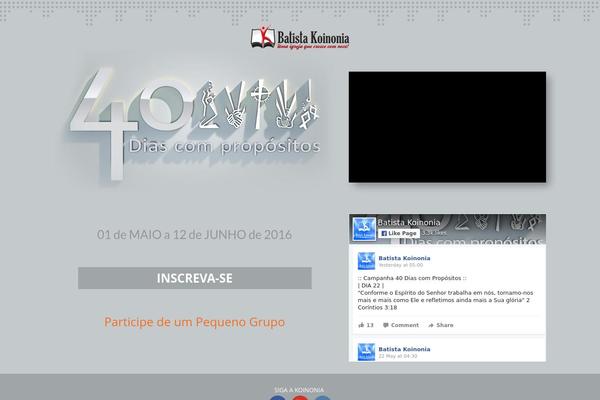Click the Batista Koinonia logo at top
The width and height of the screenshot is (600, 400).
point(300,38)
